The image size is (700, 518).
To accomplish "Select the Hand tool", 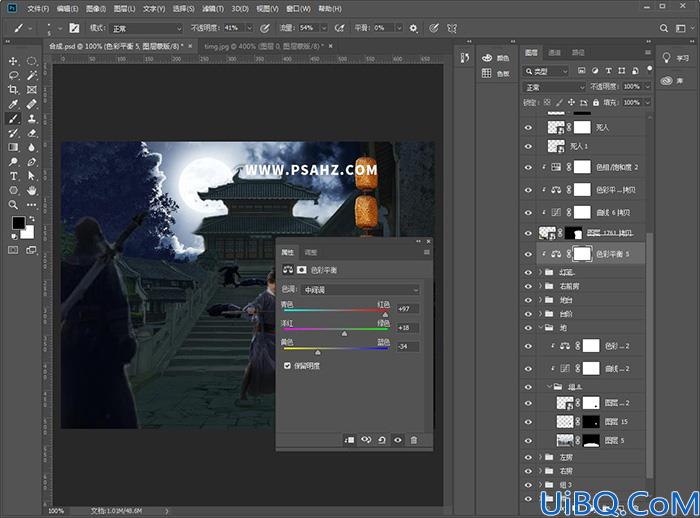I will tap(31, 191).
